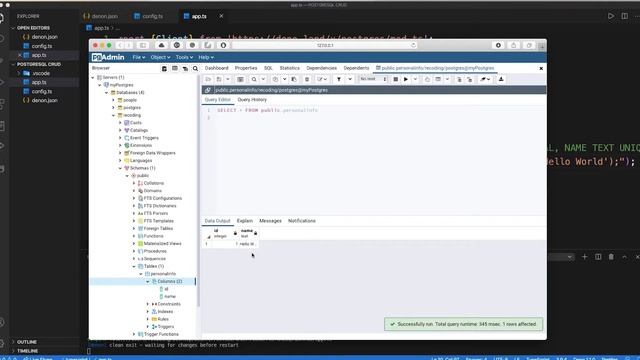
Task: Click the Safari back arrow
Action: (120, 45)
